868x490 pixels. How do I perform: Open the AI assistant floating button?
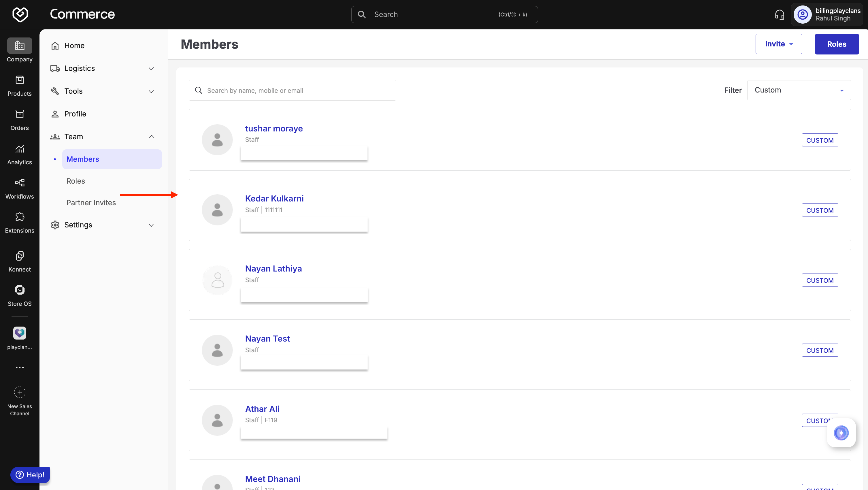coord(841,433)
